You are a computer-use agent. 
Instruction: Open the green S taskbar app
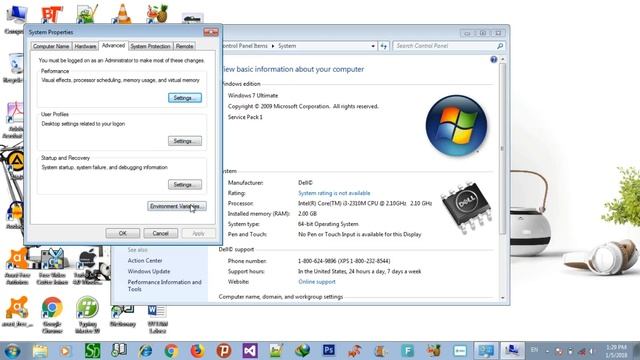[92, 351]
